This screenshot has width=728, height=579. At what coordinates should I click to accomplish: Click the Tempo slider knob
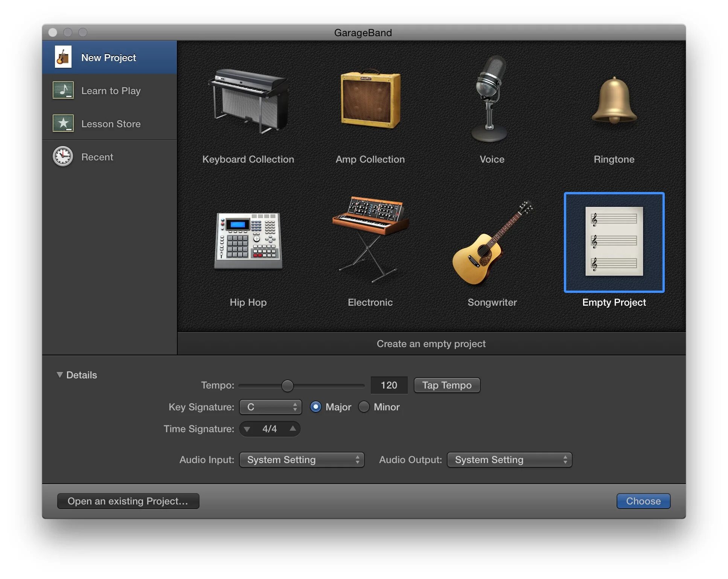(x=287, y=385)
